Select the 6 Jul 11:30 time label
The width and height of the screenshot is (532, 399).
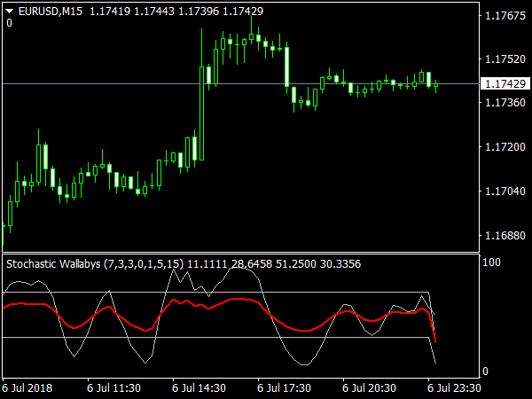click(x=113, y=387)
